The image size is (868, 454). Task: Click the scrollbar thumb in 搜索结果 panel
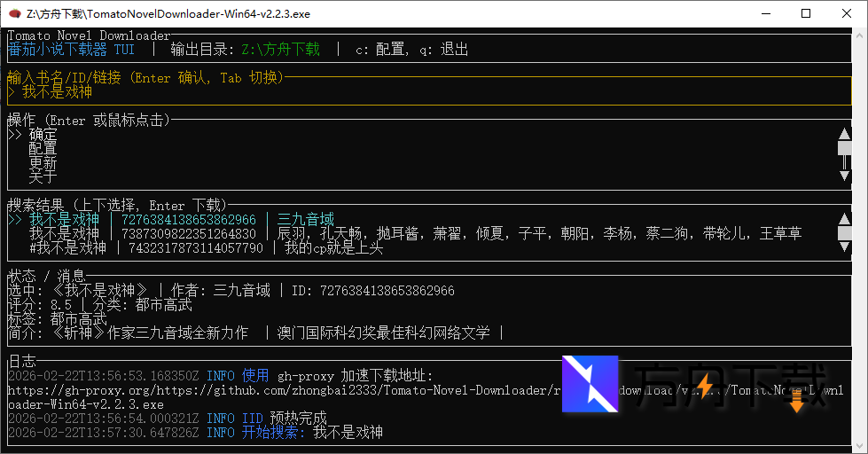tap(844, 233)
